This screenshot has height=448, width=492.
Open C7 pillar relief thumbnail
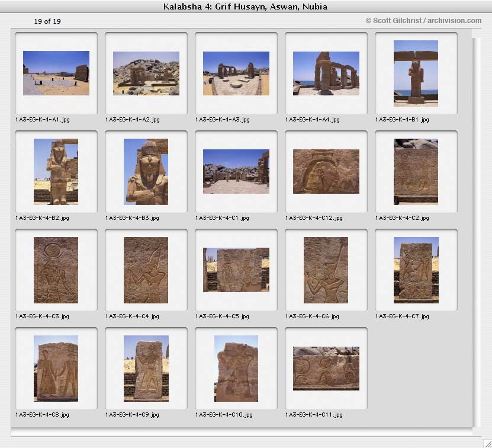click(x=416, y=270)
